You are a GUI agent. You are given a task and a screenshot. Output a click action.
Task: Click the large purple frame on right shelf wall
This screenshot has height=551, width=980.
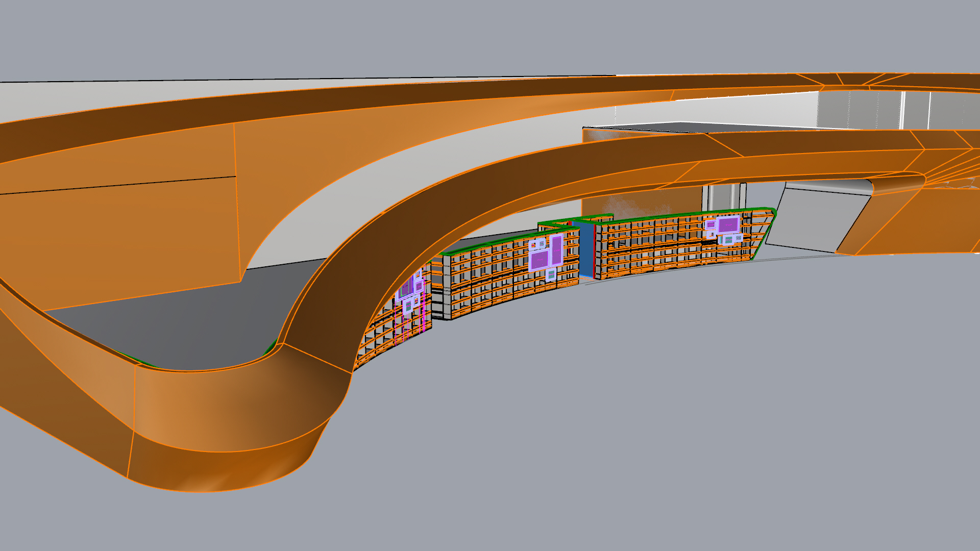[728, 224]
